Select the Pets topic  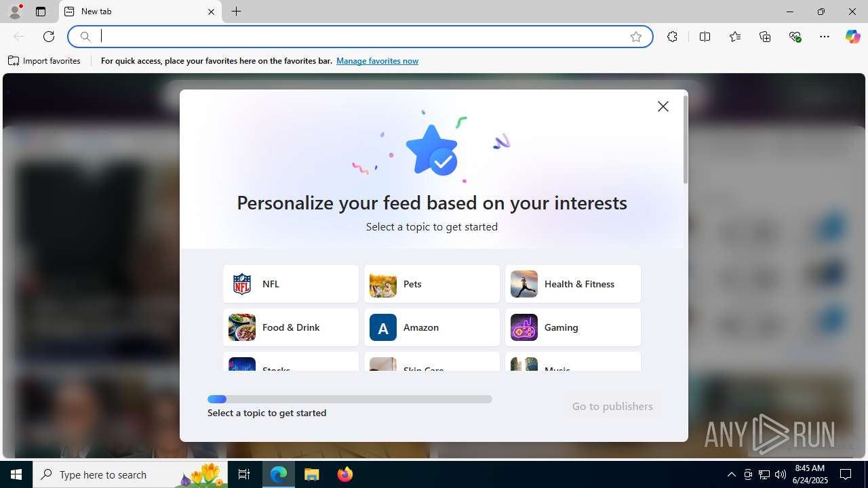click(x=432, y=284)
